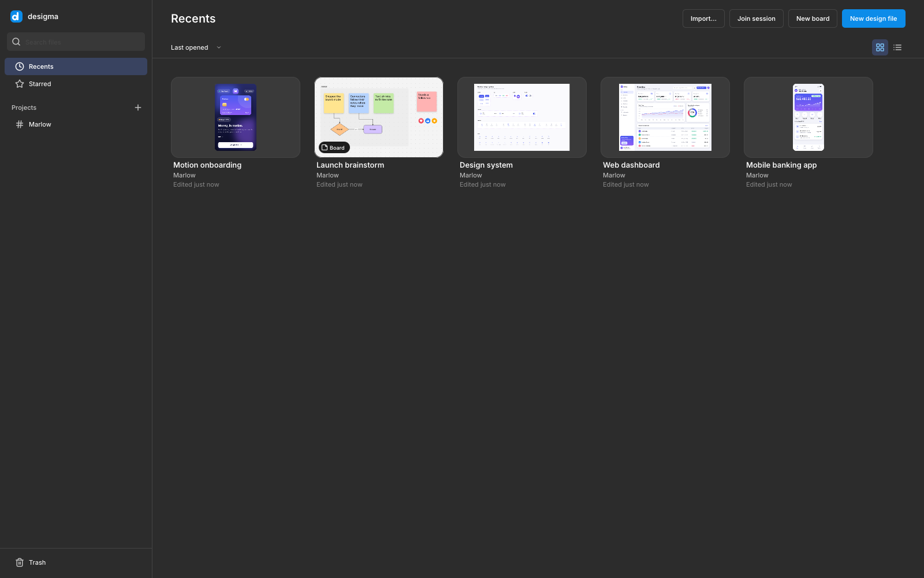Switch to grid view
The width and height of the screenshot is (924, 578).
[x=880, y=47]
